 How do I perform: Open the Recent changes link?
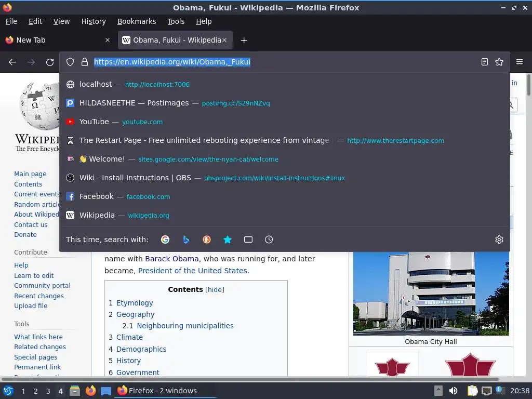38,296
